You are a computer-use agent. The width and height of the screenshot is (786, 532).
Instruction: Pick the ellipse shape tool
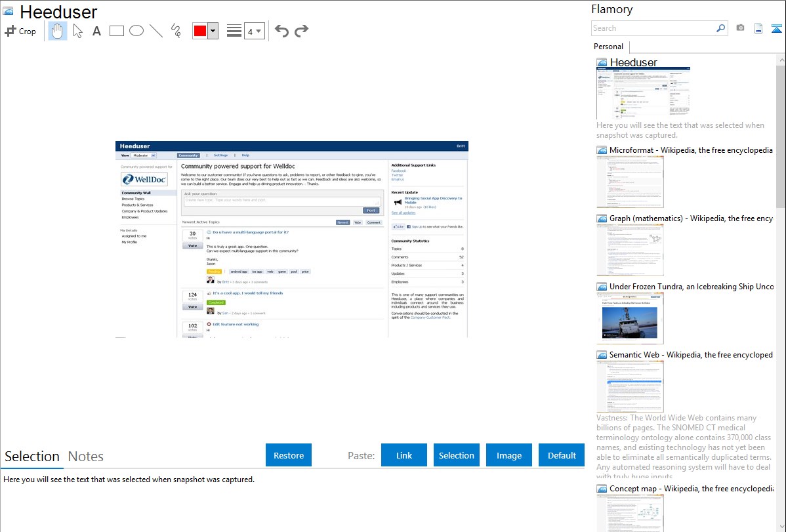click(x=136, y=31)
